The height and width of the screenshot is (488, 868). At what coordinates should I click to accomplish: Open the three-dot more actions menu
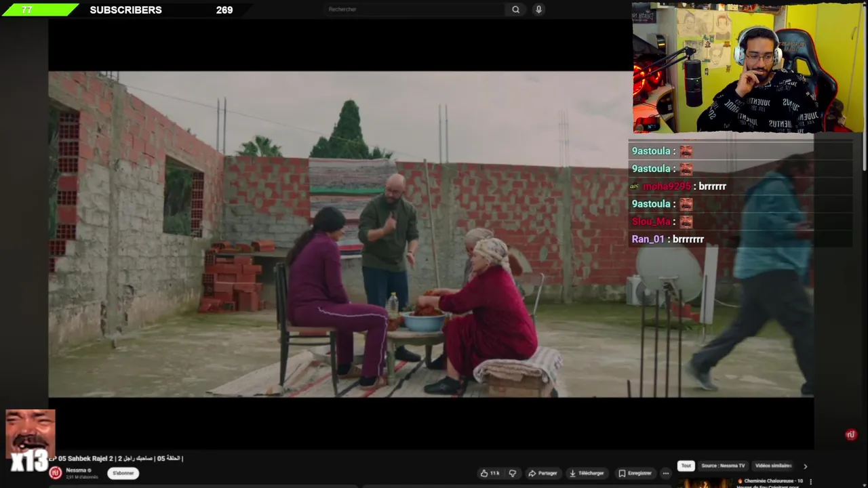(666, 473)
